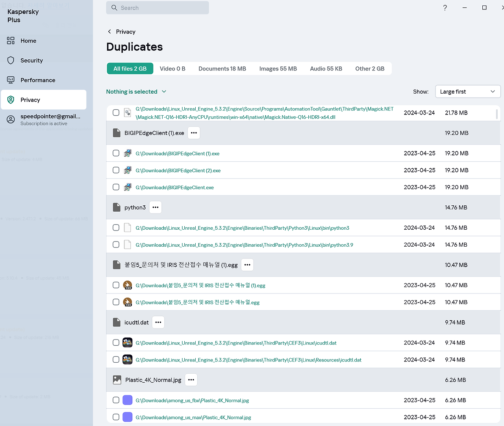Screen dimensions: 504x426
Task: Select the Privacy sidebar icon
Action: tap(11, 100)
